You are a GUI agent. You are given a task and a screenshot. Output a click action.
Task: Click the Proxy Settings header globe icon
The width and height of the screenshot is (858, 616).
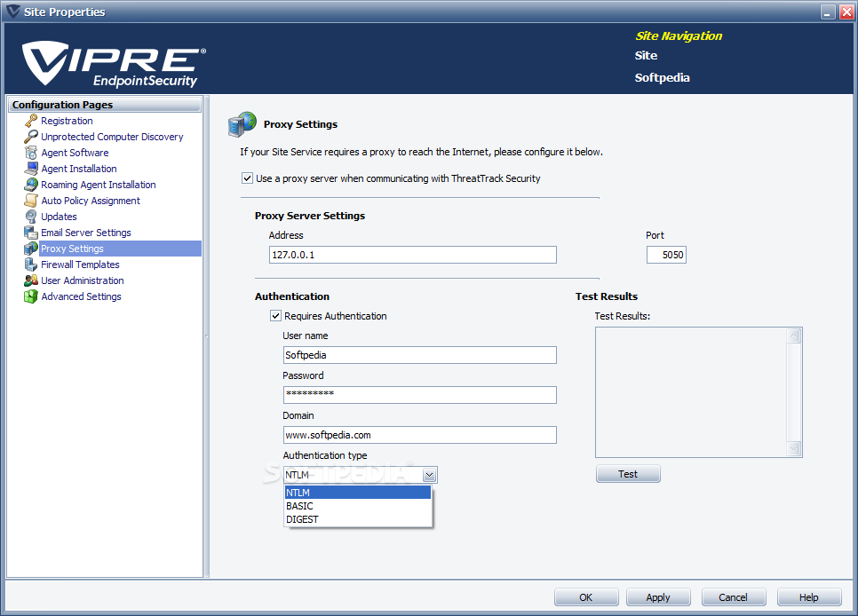242,124
